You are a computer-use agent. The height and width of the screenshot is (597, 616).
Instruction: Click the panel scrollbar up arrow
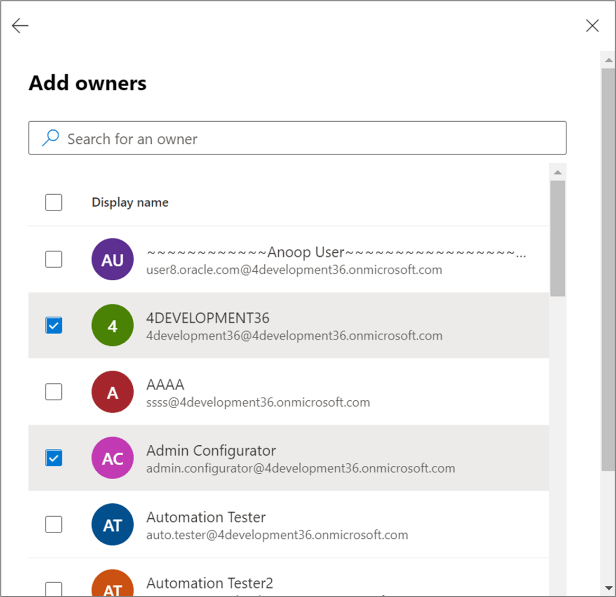tap(609, 60)
